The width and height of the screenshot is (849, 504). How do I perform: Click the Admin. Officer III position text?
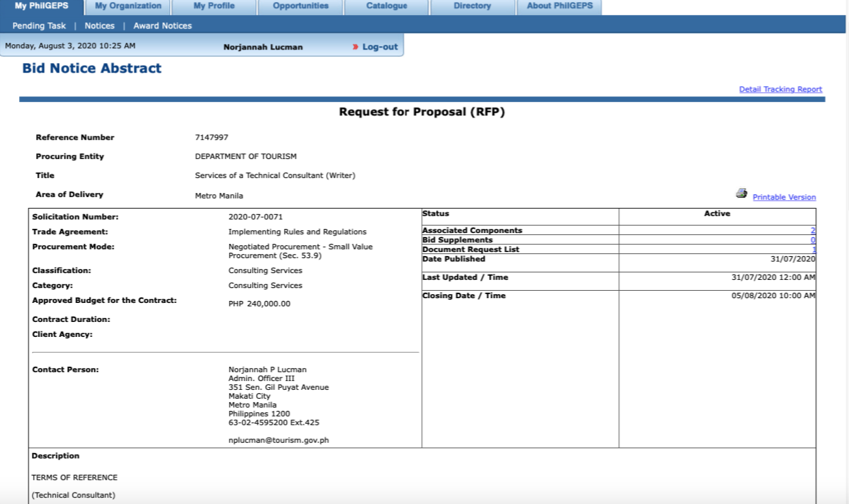coord(261,378)
